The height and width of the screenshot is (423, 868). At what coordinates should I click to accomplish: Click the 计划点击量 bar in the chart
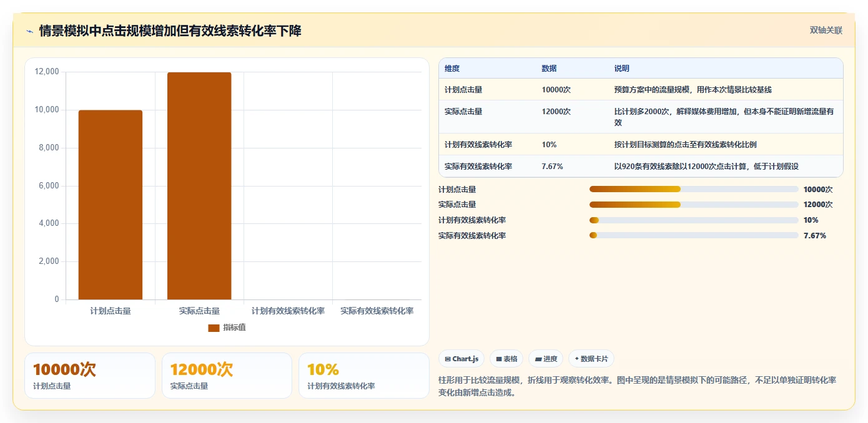coord(111,205)
